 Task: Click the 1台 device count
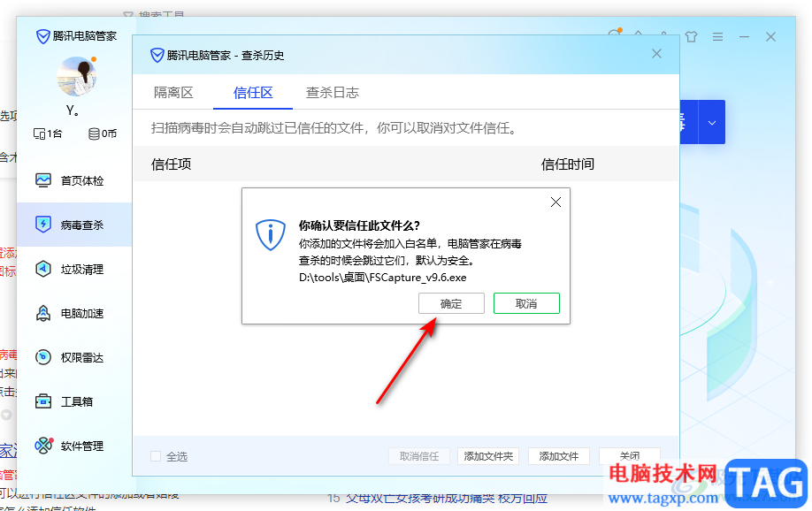(x=48, y=133)
